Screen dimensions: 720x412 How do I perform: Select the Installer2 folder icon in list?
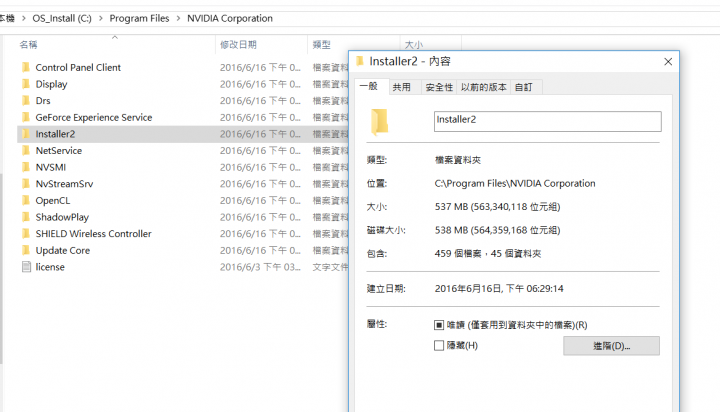26,134
